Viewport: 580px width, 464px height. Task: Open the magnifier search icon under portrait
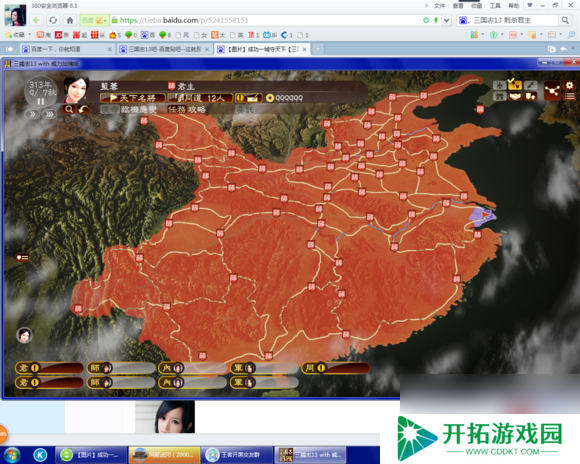[69, 109]
